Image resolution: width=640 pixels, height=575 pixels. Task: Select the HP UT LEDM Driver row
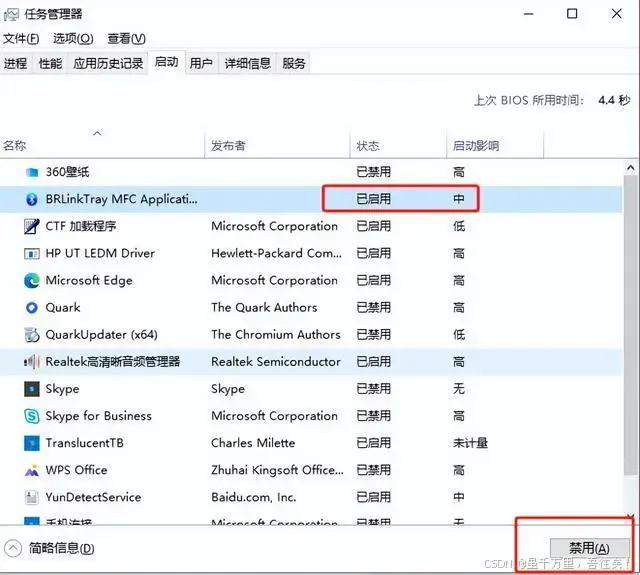[311, 253]
